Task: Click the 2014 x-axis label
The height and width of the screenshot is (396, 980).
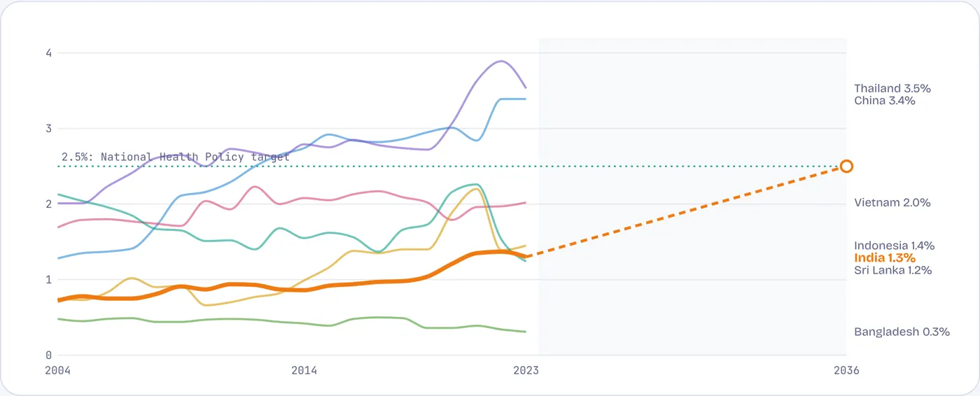Action: (x=304, y=371)
